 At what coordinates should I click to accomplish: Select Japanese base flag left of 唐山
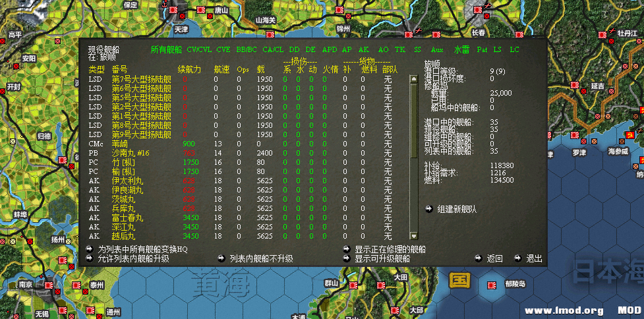pos(201,10)
